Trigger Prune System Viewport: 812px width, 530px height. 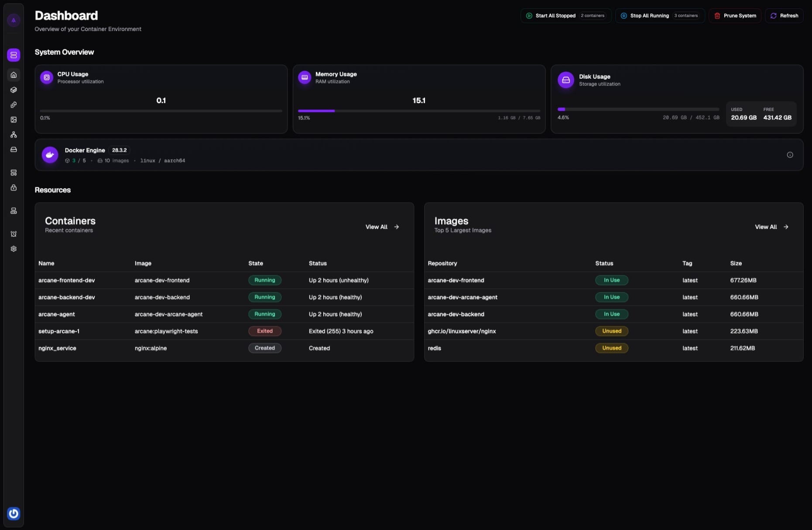coord(735,16)
